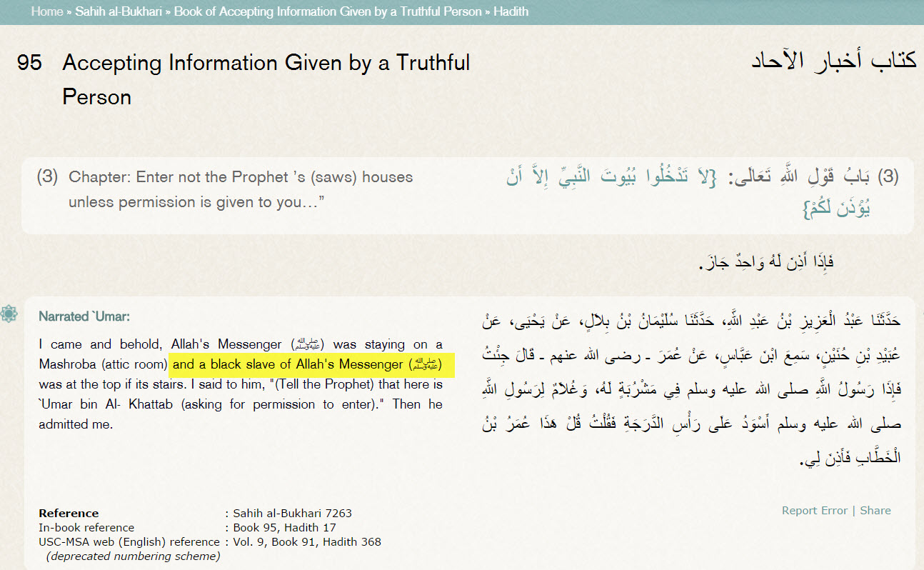Click the USC-MSA web (English) reference label
The width and height of the screenshot is (924, 570).
pos(129,542)
